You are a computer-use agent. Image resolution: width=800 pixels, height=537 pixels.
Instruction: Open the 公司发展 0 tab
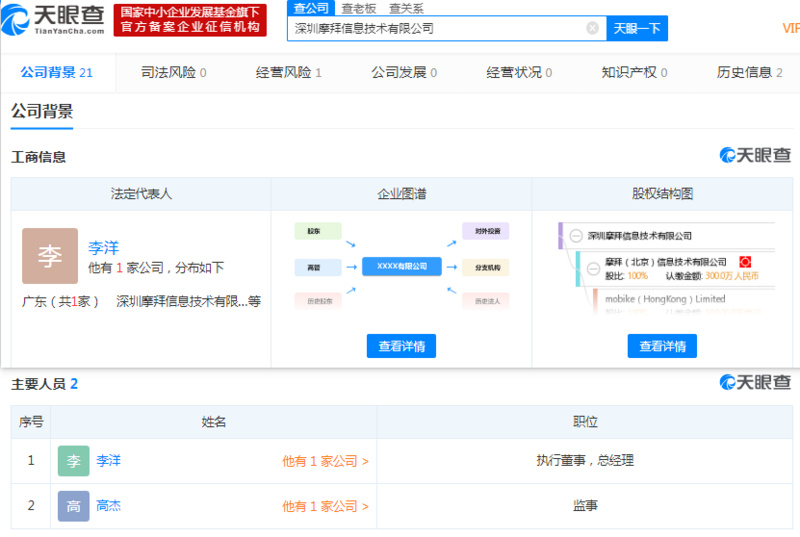[x=404, y=72]
